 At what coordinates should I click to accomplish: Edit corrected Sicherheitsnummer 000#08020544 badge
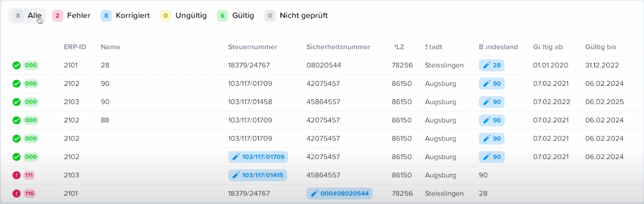point(339,193)
